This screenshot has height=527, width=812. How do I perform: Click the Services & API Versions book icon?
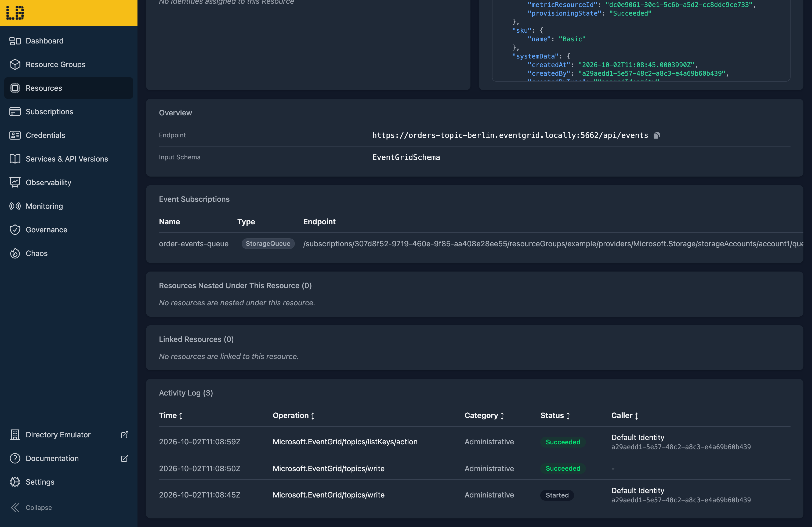pos(15,159)
